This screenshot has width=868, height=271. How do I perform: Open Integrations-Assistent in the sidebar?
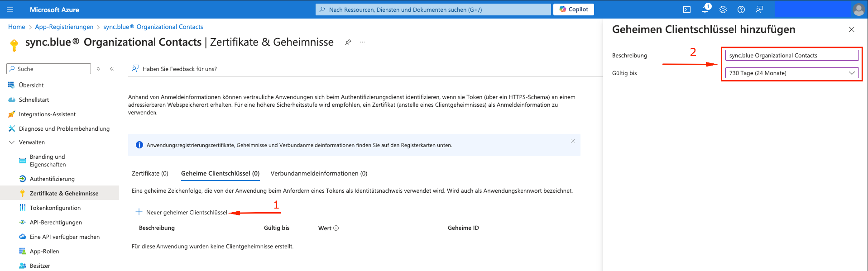[47, 114]
